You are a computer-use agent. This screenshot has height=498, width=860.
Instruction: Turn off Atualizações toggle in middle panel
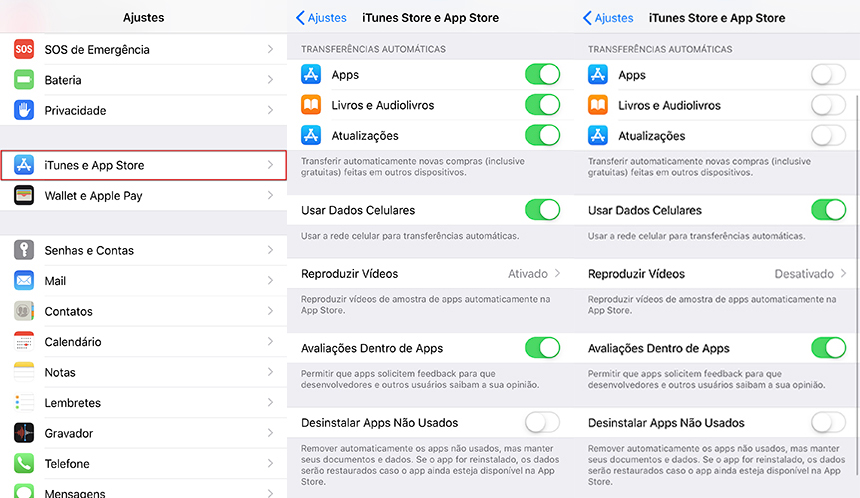pos(542,135)
